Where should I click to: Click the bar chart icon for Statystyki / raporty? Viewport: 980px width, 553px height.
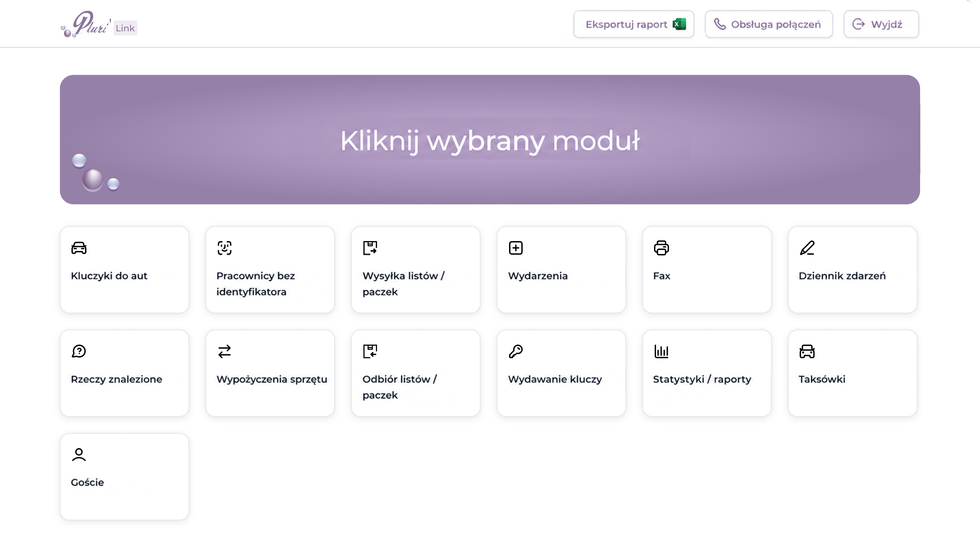(661, 351)
